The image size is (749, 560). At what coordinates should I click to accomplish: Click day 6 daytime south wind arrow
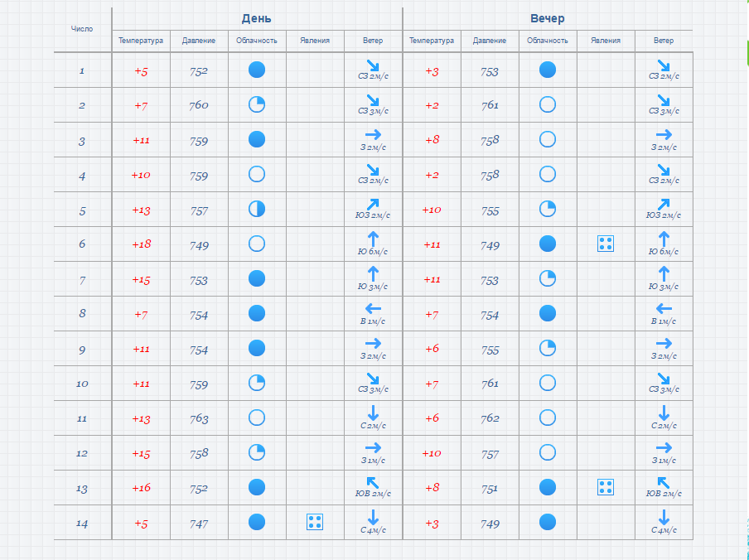click(x=373, y=239)
